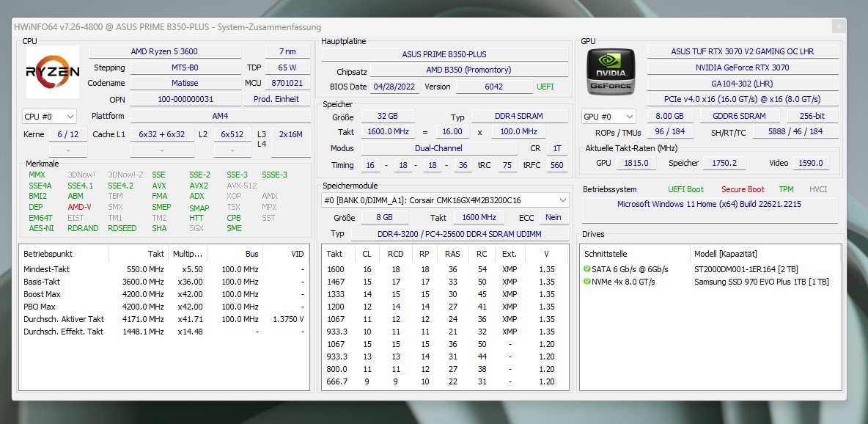This screenshot has width=868, height=424.
Task: Click the 100-000000031 OPN field
Action: pos(185,99)
